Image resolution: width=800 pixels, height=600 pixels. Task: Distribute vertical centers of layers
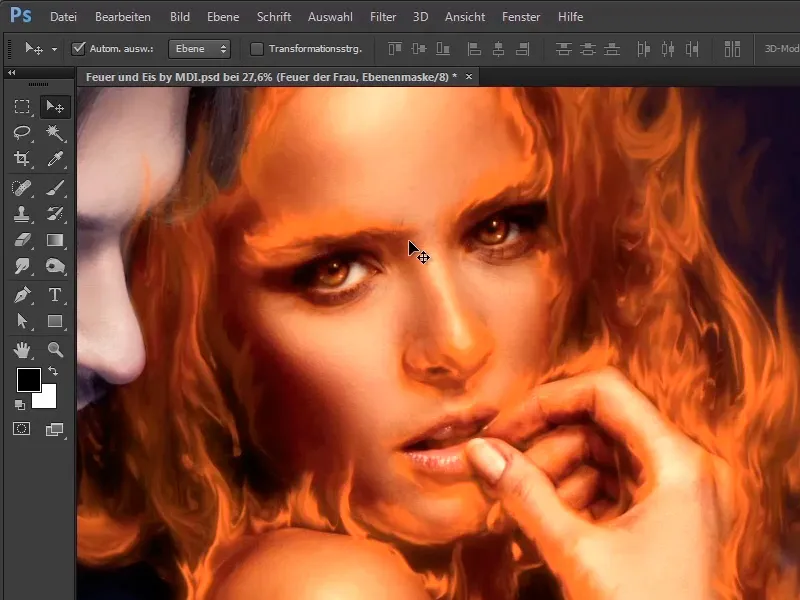pyautogui.click(x=588, y=49)
